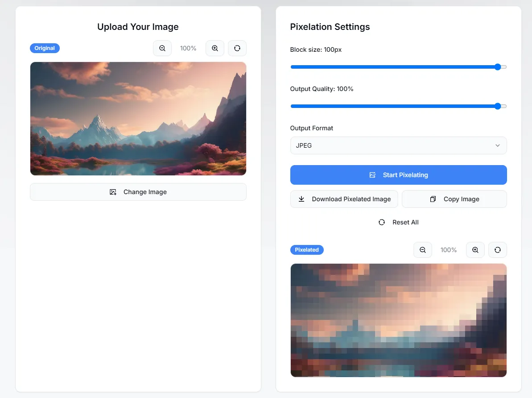Image resolution: width=532 pixels, height=398 pixels.
Task: Click the 100% zoom label above Original image
Action: tap(188, 48)
